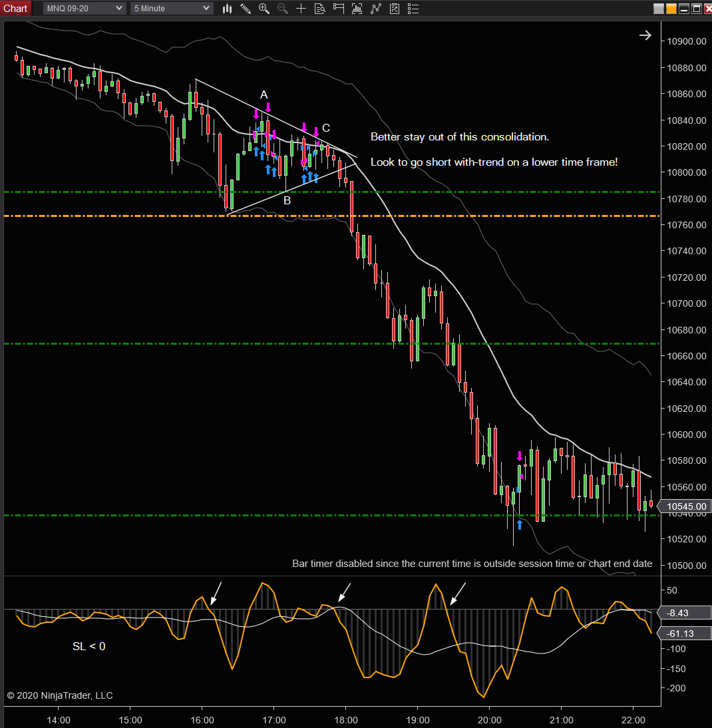This screenshot has height=728, width=712.
Task: Click the -8.43 indicator value marker
Action: pos(685,613)
